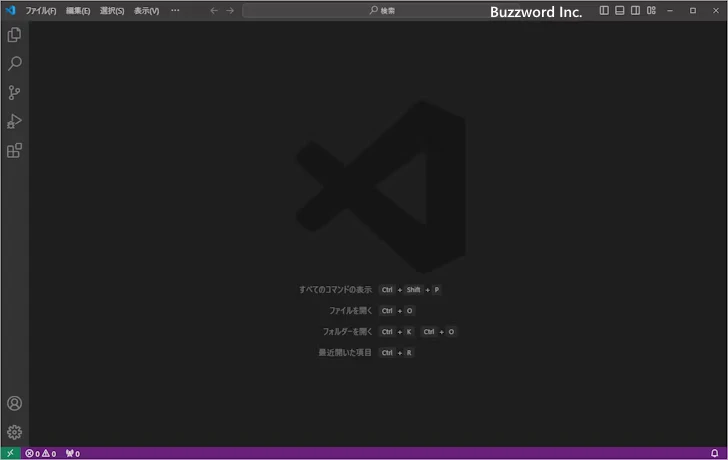Open the remote window indicator in the status bar
This screenshot has width=728, height=460.
(10, 454)
